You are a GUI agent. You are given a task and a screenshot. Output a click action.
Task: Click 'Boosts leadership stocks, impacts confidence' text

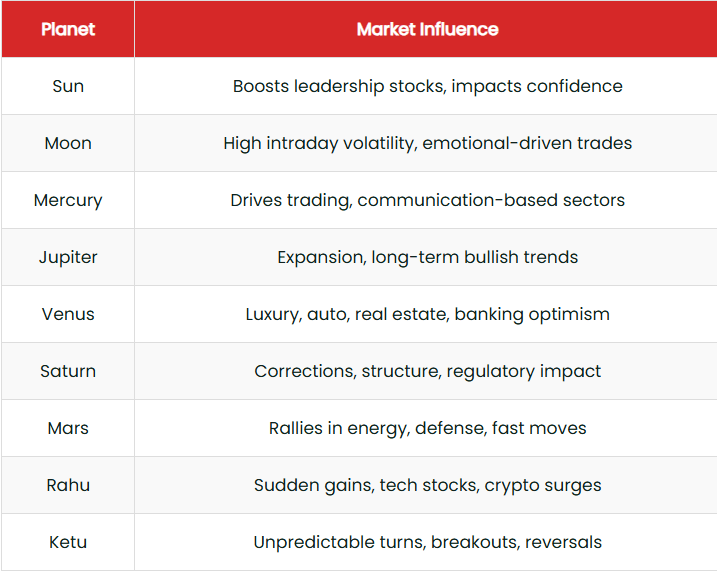(x=428, y=86)
